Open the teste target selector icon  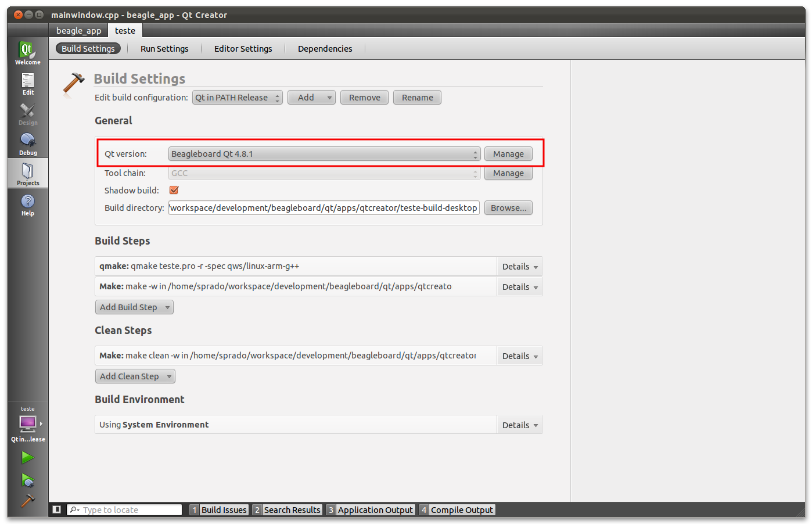click(x=28, y=424)
